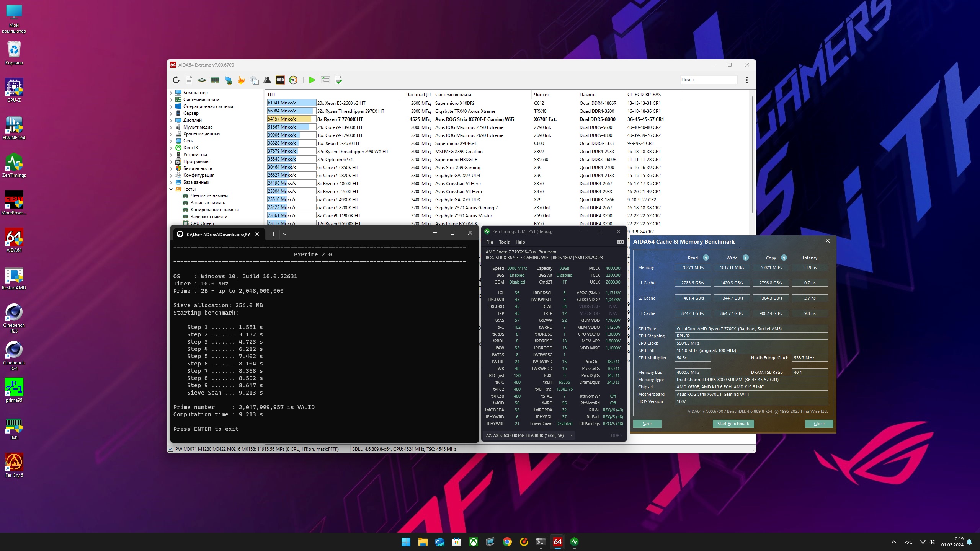Click the gauge dial toolbar icon
Image resolution: width=980 pixels, height=551 pixels.
tap(293, 80)
